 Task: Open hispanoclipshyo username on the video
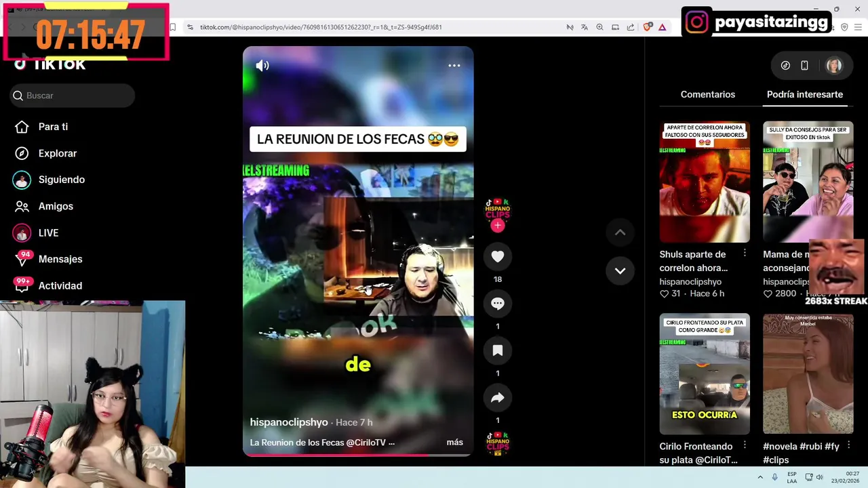[289, 422]
